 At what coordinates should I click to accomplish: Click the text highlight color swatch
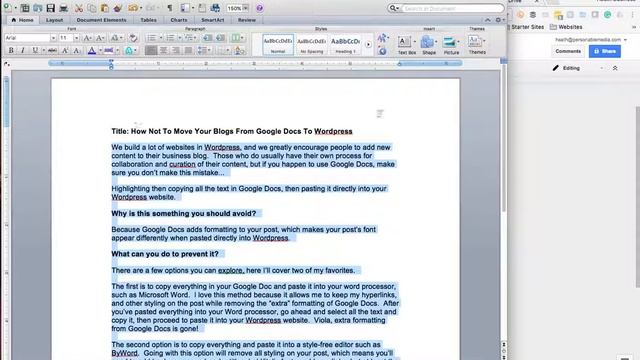(x=109, y=51)
